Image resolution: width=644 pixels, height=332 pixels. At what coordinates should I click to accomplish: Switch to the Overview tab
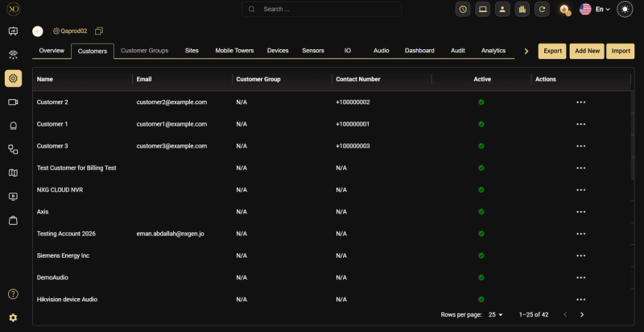click(52, 51)
